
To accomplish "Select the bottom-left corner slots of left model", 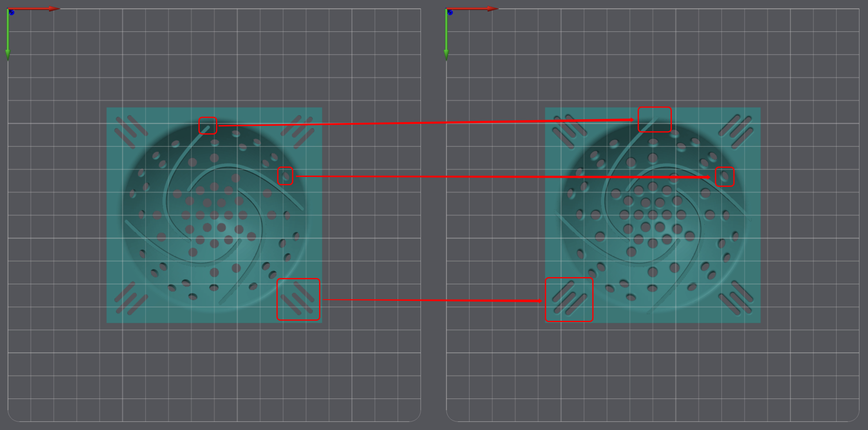I will 131,298.
